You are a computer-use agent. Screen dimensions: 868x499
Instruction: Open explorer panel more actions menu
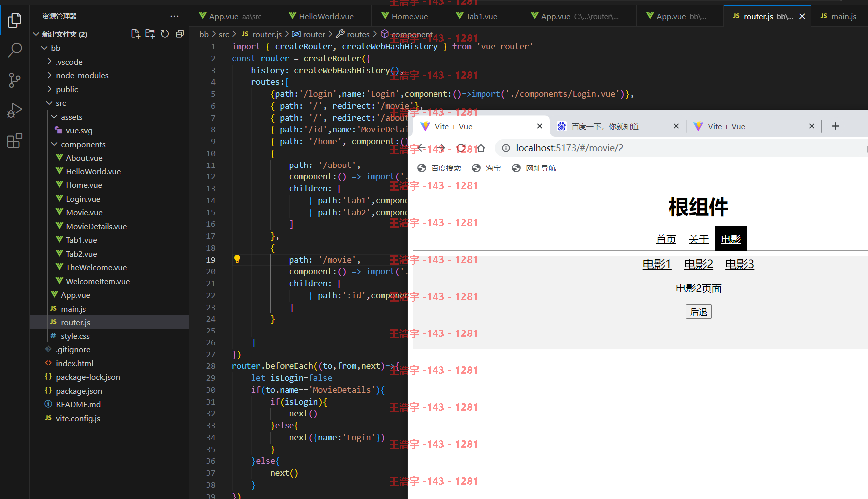coord(174,16)
